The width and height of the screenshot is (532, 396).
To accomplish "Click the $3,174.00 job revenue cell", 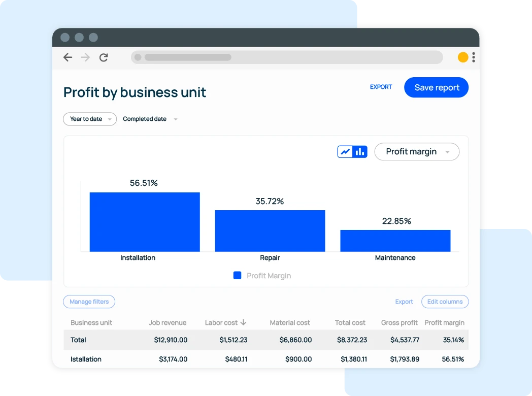I will 173,359.
